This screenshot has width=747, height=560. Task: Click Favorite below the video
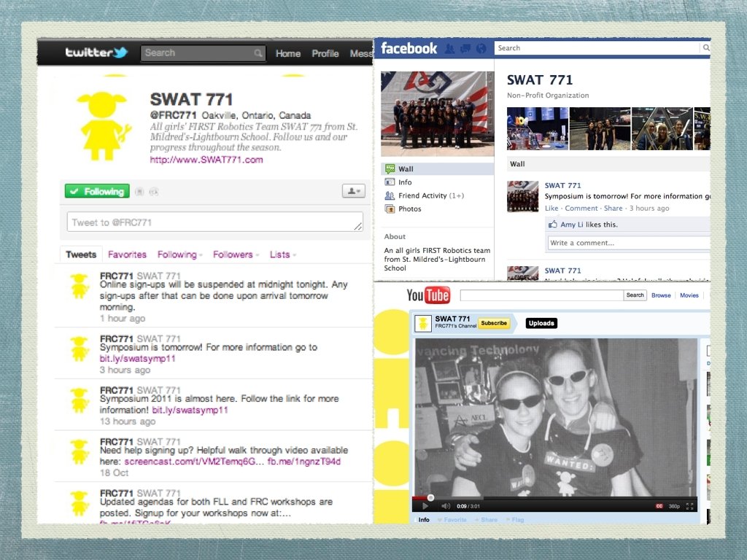[452, 519]
